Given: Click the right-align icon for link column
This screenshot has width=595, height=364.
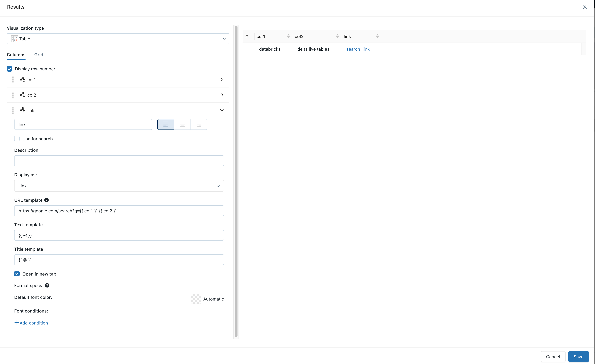Looking at the screenshot, I should click(199, 124).
